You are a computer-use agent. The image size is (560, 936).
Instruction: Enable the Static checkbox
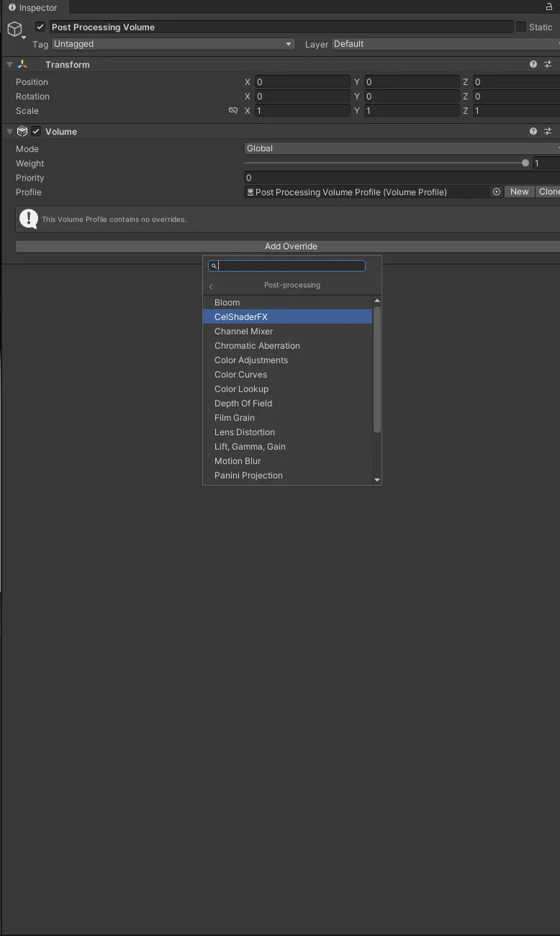[x=521, y=27]
